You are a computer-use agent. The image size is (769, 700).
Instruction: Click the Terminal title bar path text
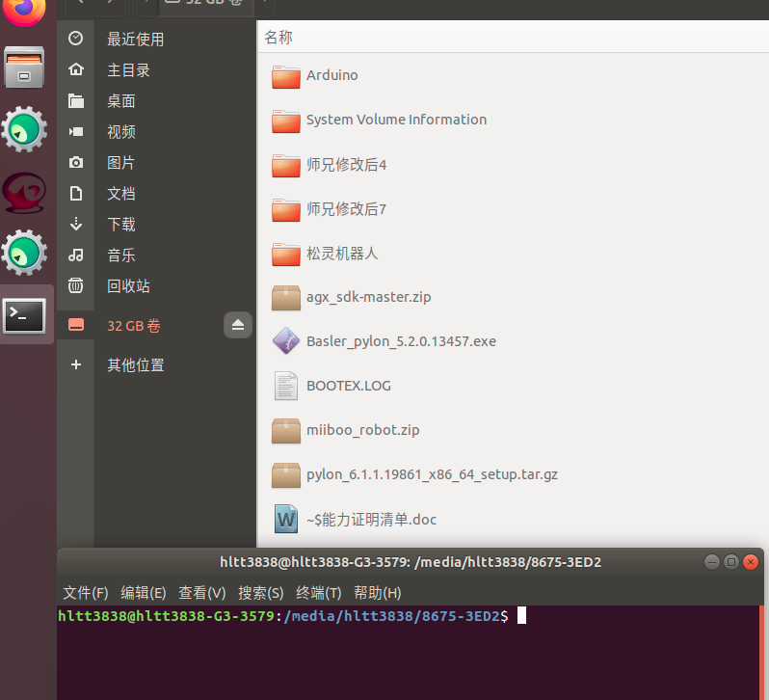click(411, 562)
